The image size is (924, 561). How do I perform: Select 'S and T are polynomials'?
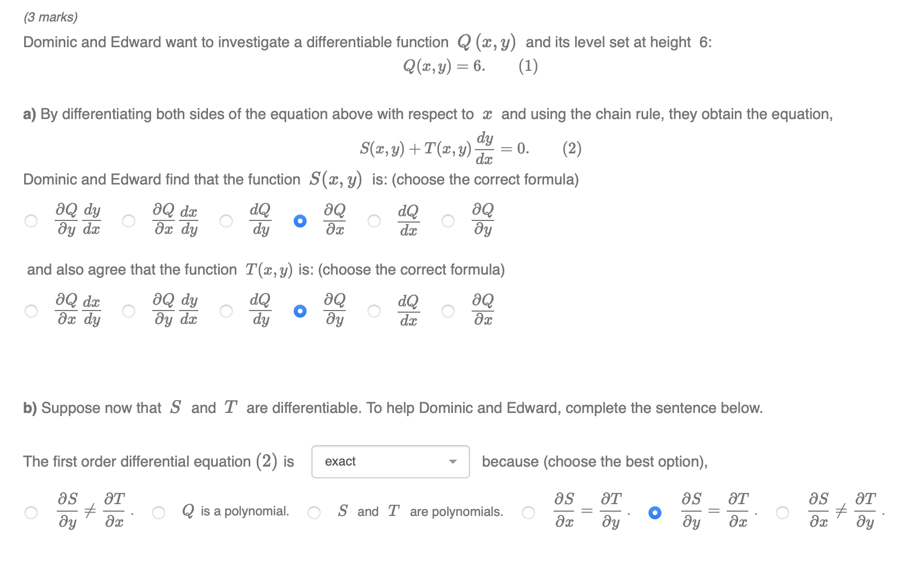(314, 513)
